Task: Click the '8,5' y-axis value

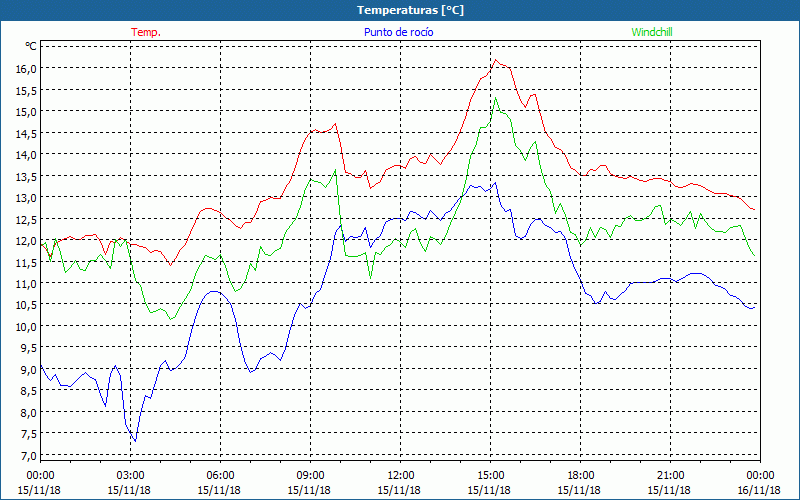Action: (29, 391)
